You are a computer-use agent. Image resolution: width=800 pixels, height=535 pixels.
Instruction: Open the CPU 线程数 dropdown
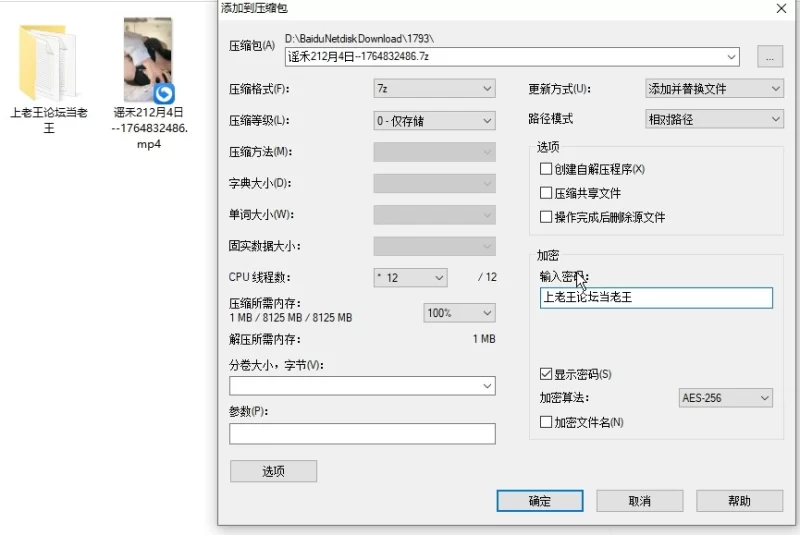(x=410, y=277)
